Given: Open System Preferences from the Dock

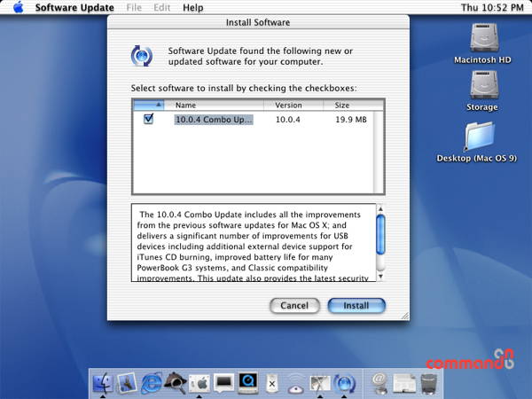Looking at the screenshot, I should click(199, 383).
